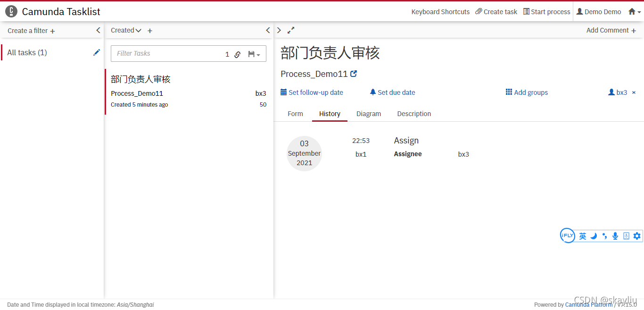Click the bell icon beside Set due date

[372, 92]
